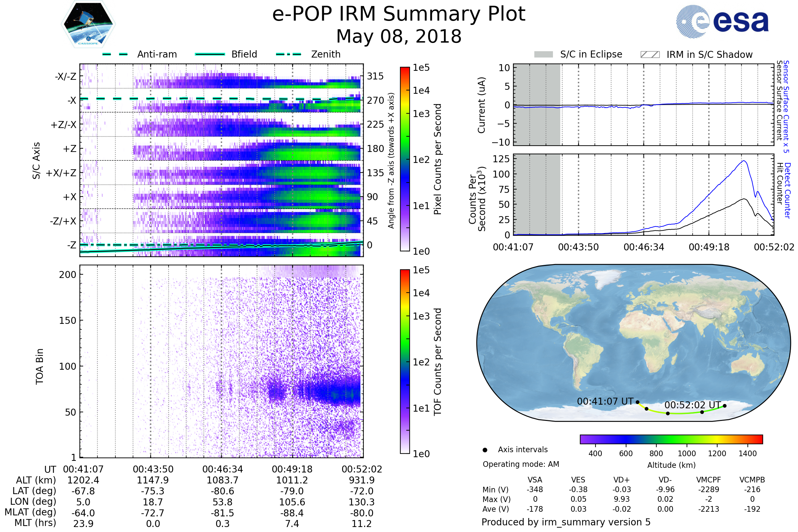
Task: Click the Bfield solid legend line
Action: tap(210, 54)
